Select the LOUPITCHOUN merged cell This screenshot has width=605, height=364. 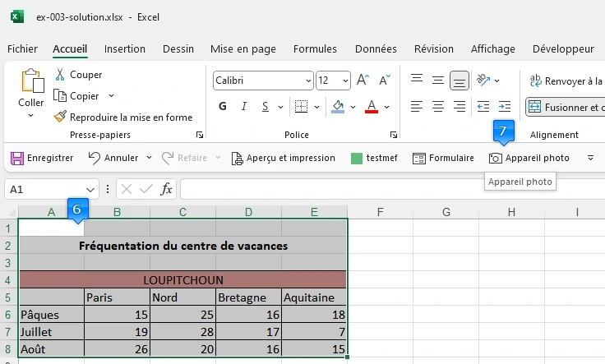click(x=182, y=279)
